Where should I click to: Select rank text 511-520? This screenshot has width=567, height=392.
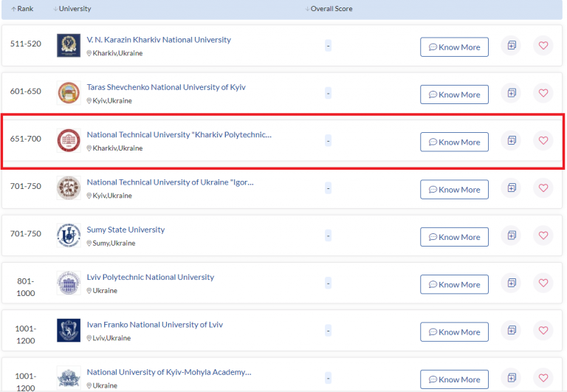[26, 44]
